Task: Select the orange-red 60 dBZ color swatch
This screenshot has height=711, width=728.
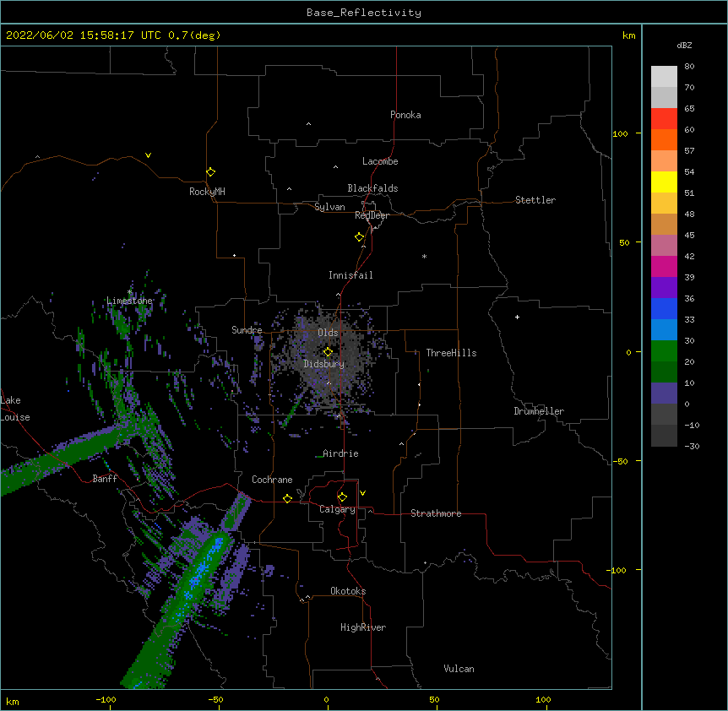Action: tap(664, 139)
